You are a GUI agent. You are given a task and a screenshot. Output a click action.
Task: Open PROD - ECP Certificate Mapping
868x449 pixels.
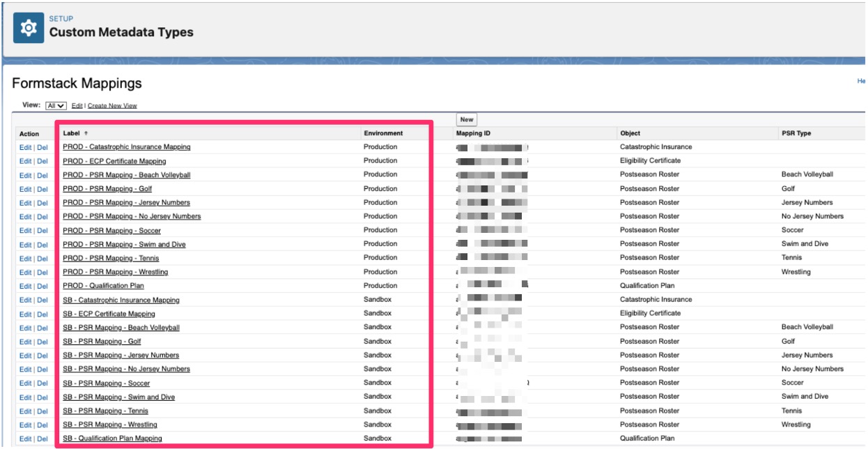pos(114,161)
